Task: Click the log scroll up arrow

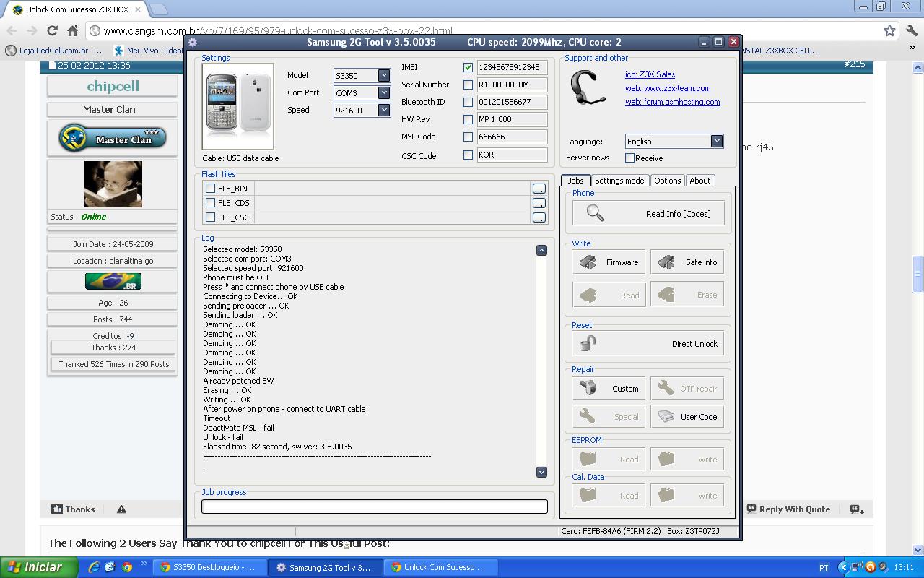Action: (541, 250)
